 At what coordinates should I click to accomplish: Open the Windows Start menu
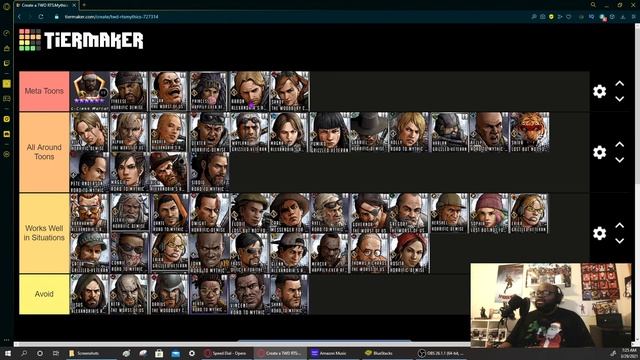[7, 353]
